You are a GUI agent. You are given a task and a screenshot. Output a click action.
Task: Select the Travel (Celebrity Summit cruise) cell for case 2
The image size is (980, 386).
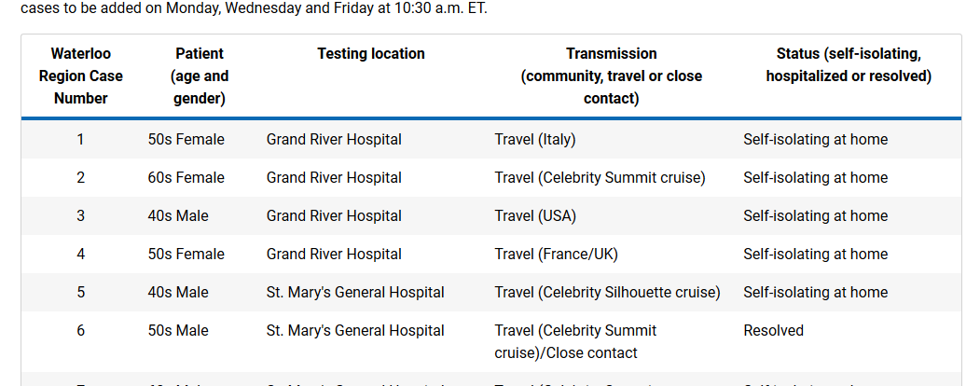pos(600,178)
